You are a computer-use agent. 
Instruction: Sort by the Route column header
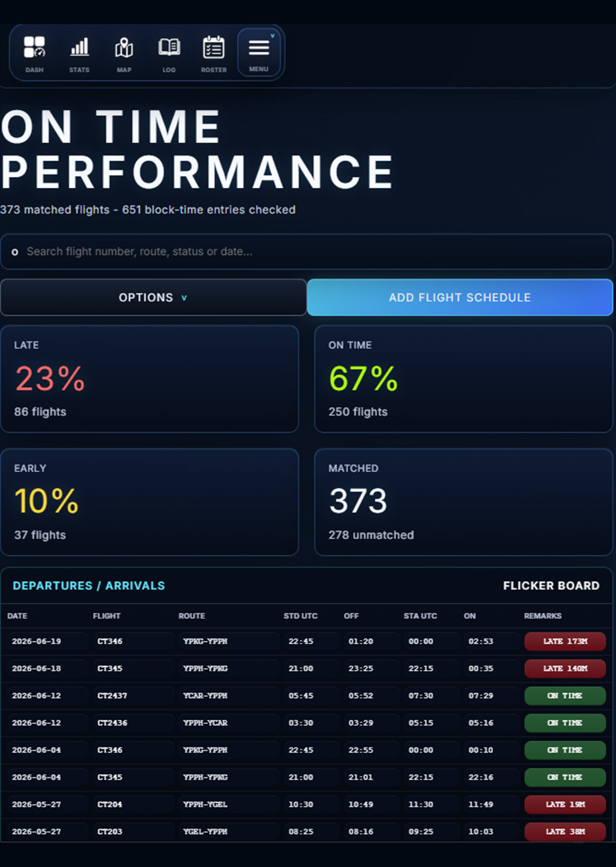[x=192, y=616]
